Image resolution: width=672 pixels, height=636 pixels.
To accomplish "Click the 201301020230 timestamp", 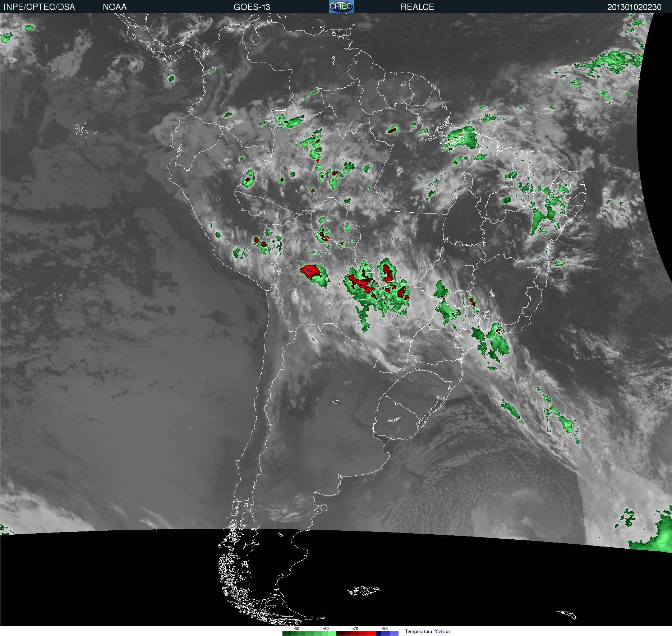I will 634,7.
